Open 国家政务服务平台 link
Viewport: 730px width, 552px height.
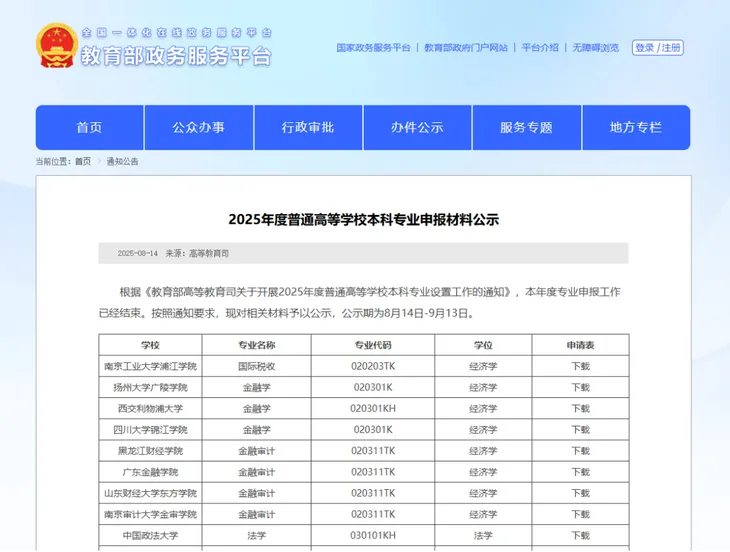[373, 48]
